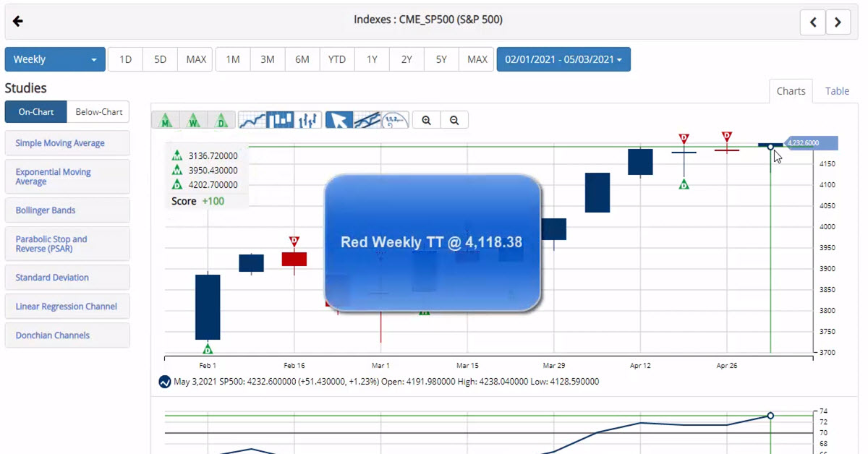Screen dimensions: 868x454
Task: Toggle the Daily trade triangle icon
Action: click(x=222, y=120)
